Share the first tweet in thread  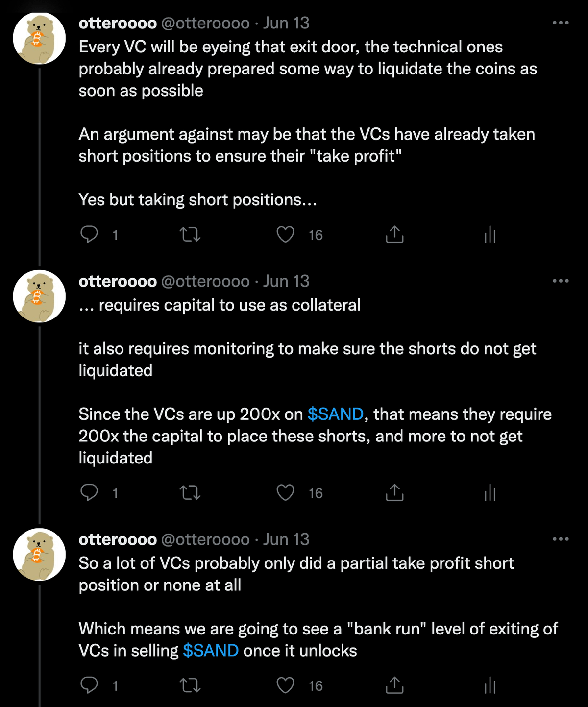pyautogui.click(x=394, y=235)
